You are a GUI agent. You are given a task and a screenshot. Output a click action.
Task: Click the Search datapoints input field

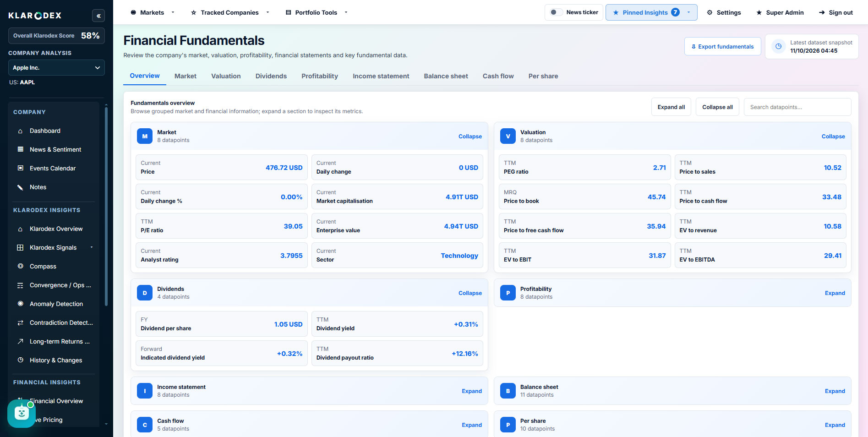tap(797, 107)
